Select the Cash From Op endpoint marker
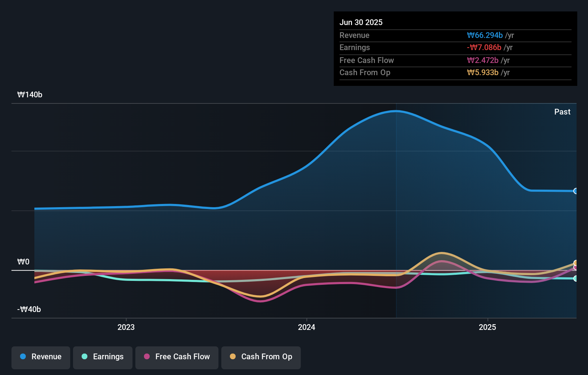Screen dimensions: 588x375 pyautogui.click(x=576, y=263)
